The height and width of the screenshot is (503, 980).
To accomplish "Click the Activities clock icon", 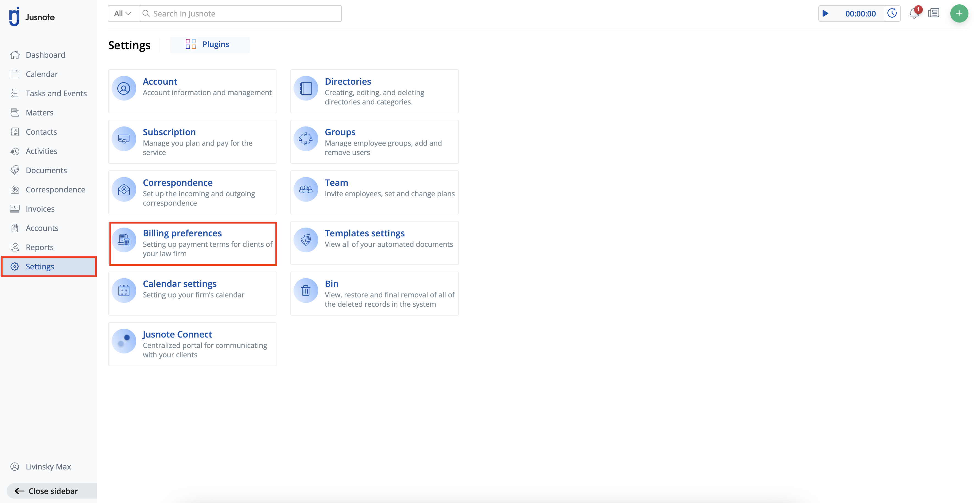I will click(15, 151).
